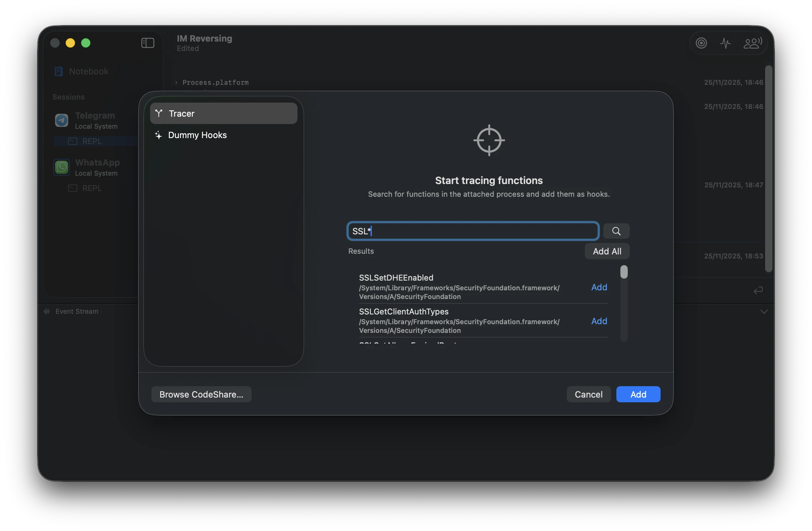Image resolution: width=812 pixels, height=531 pixels.
Task: Select the Telegram session
Action: pyautogui.click(x=95, y=121)
